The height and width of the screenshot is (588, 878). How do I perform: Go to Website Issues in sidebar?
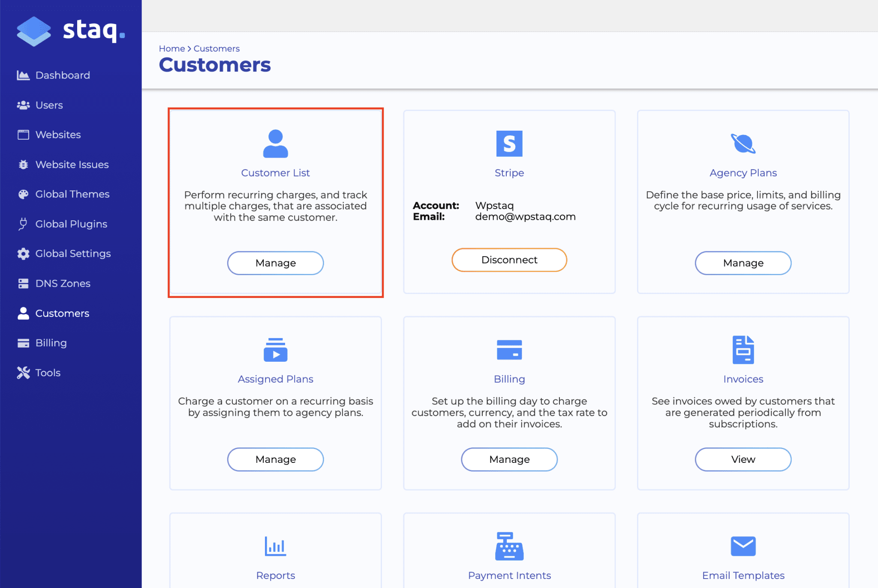click(72, 165)
